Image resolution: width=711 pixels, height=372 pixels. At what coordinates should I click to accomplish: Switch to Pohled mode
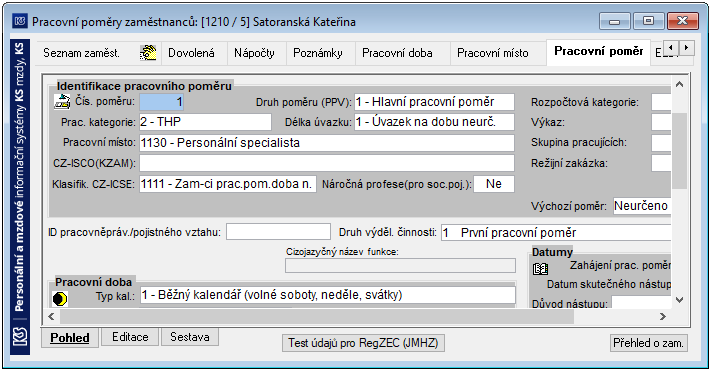pyautogui.click(x=70, y=338)
